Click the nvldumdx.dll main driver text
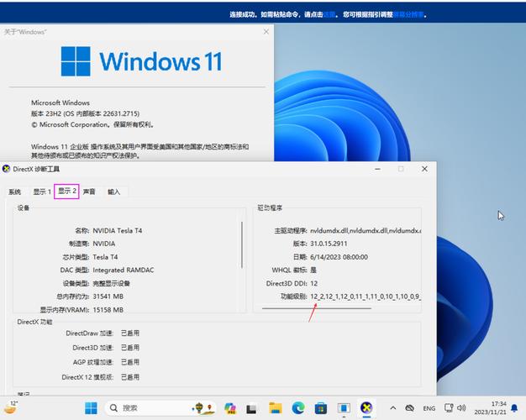This screenshot has width=526, height=420. click(x=366, y=231)
